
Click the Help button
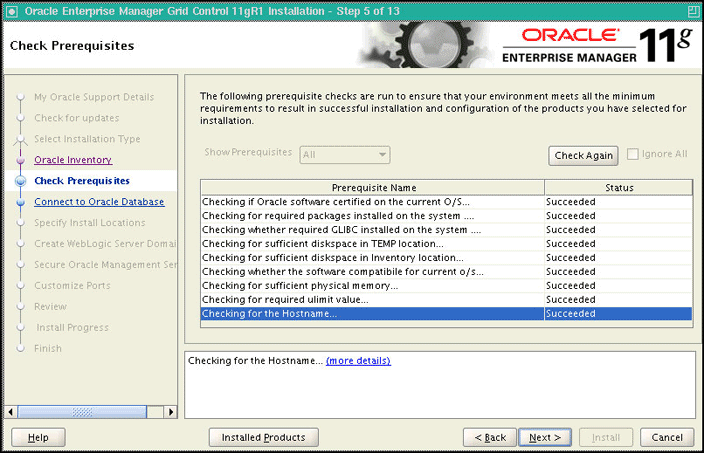38,437
